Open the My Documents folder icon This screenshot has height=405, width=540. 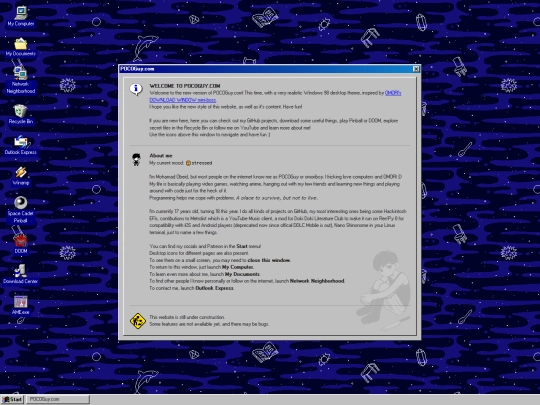[21, 47]
